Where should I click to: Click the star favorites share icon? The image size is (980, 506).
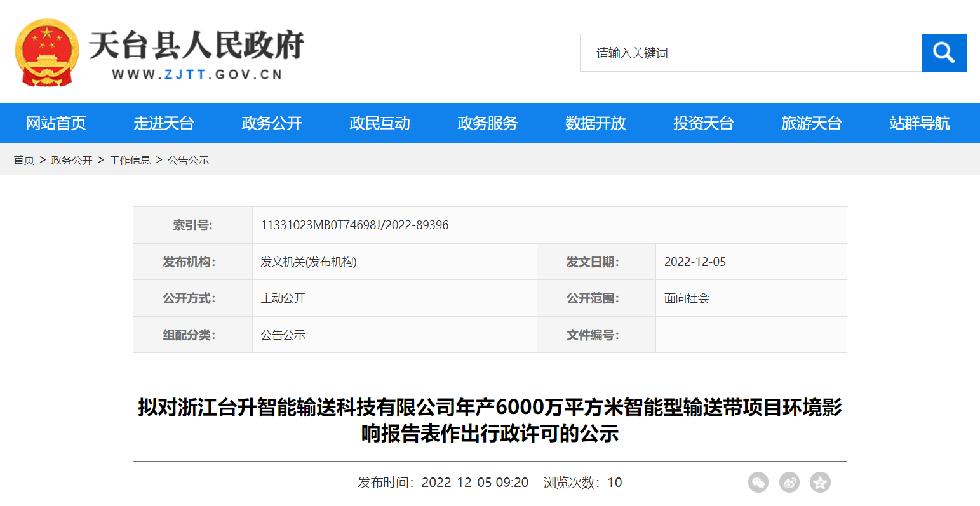click(820, 483)
